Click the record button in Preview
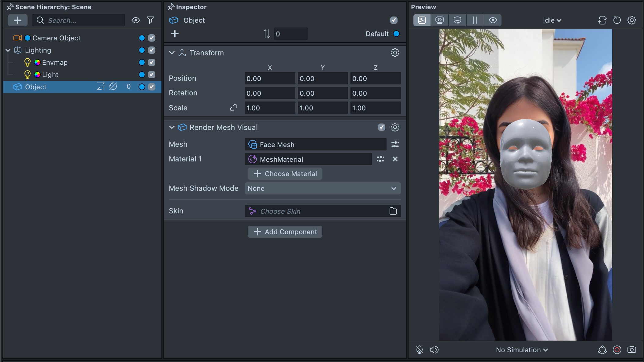The height and width of the screenshot is (362, 644). [617, 350]
